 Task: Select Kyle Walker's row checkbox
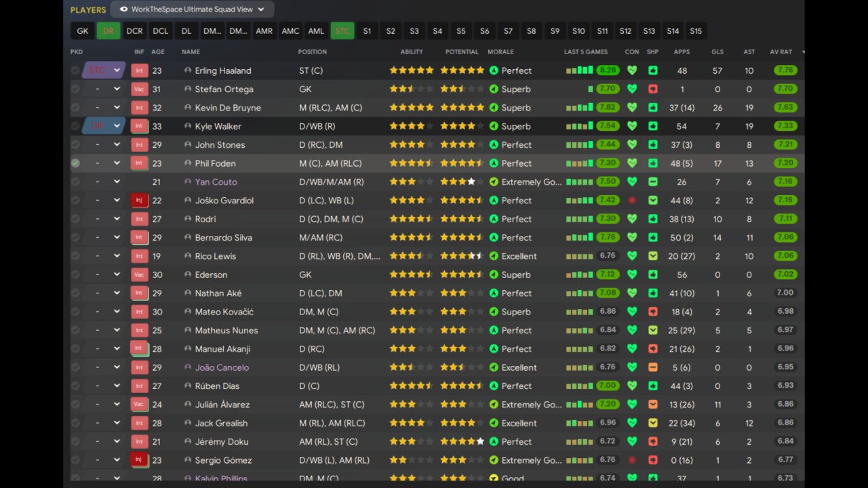(x=75, y=126)
